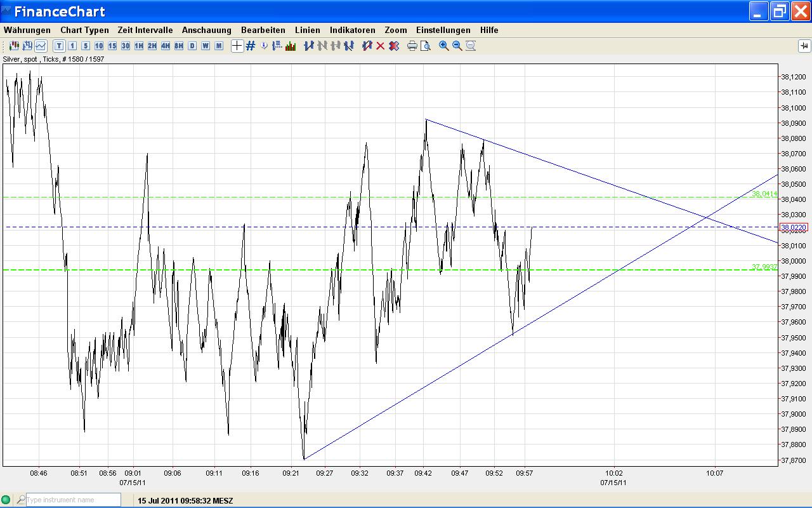The height and width of the screenshot is (508, 812).
Task: Click the 10:02 time axis label
Action: [614, 473]
